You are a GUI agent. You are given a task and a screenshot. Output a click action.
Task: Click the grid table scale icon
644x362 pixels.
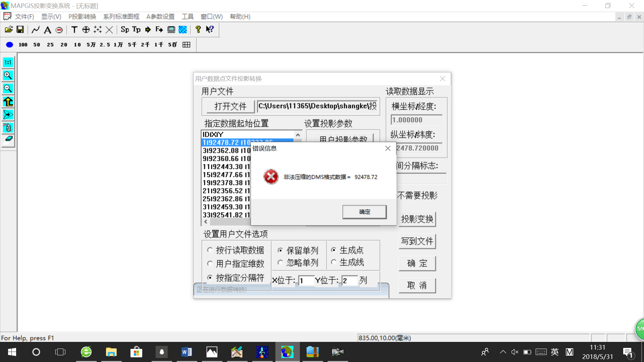186,45
